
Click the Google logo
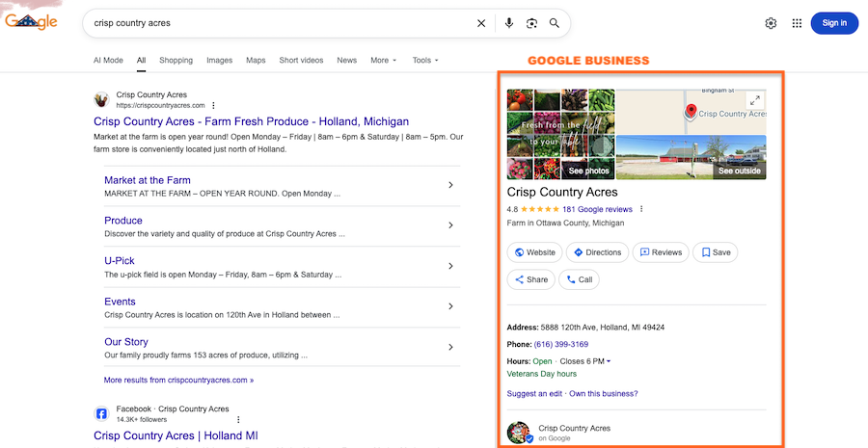[x=31, y=21]
